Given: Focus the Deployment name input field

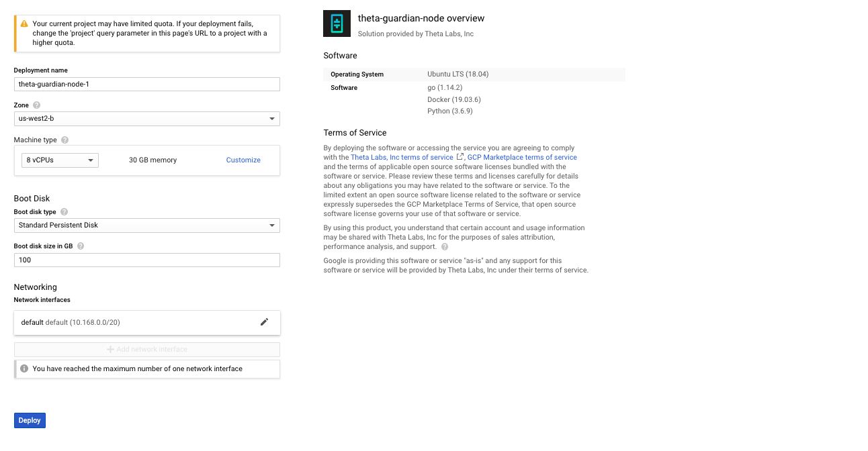Looking at the screenshot, I should tap(146, 84).
